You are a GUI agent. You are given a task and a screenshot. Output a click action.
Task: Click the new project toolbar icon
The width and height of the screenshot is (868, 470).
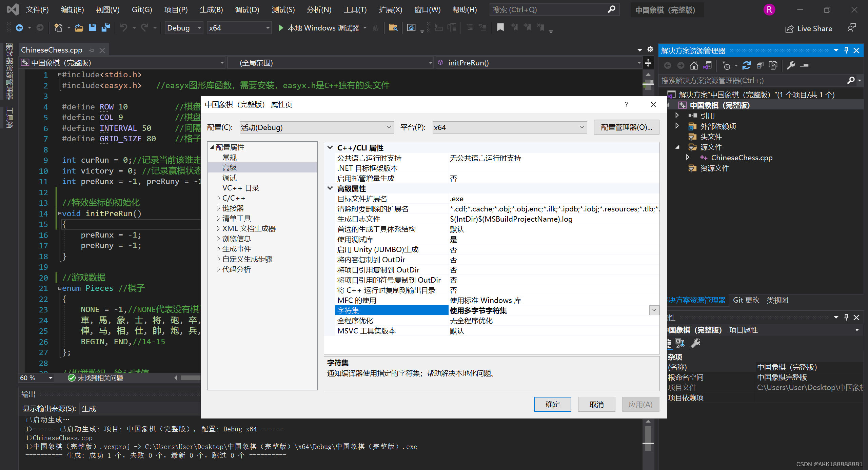point(59,28)
